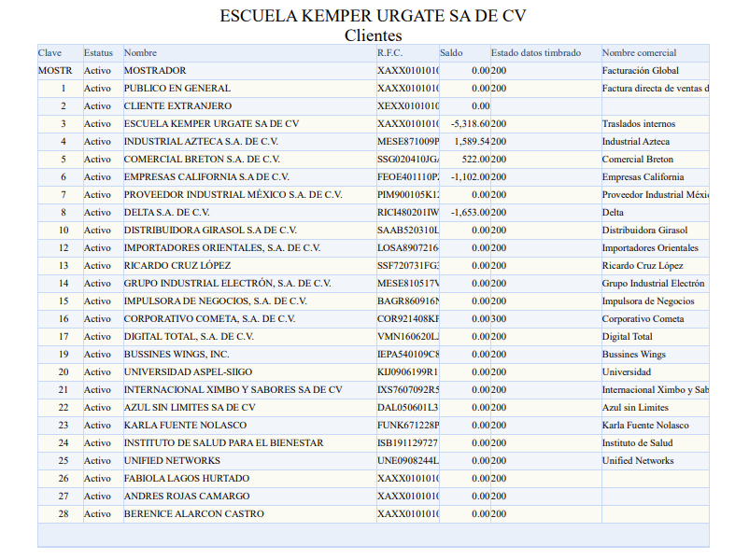Click the DELTA S.A. DE C.V. client name

click(166, 213)
